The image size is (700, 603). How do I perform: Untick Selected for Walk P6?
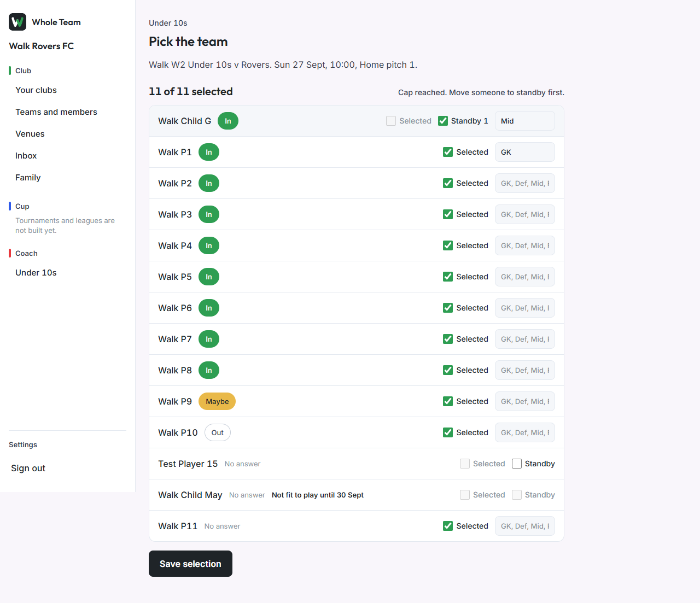point(448,308)
